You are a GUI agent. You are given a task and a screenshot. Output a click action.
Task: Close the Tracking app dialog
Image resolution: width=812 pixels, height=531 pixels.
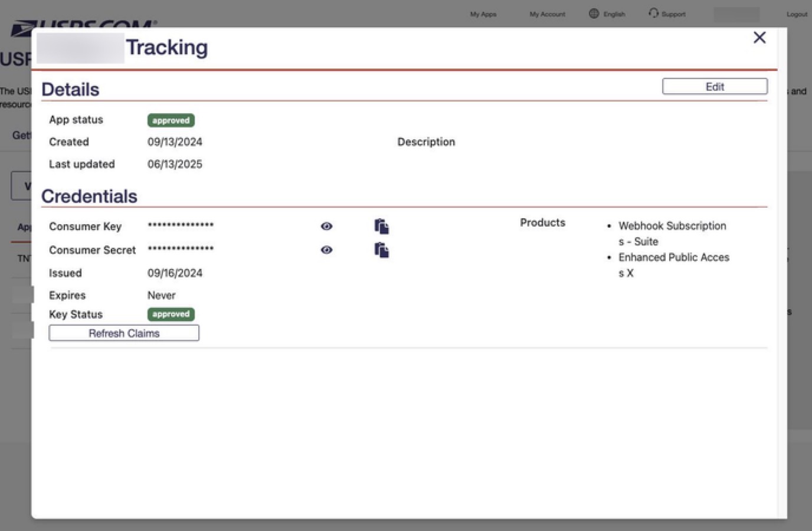pos(759,38)
